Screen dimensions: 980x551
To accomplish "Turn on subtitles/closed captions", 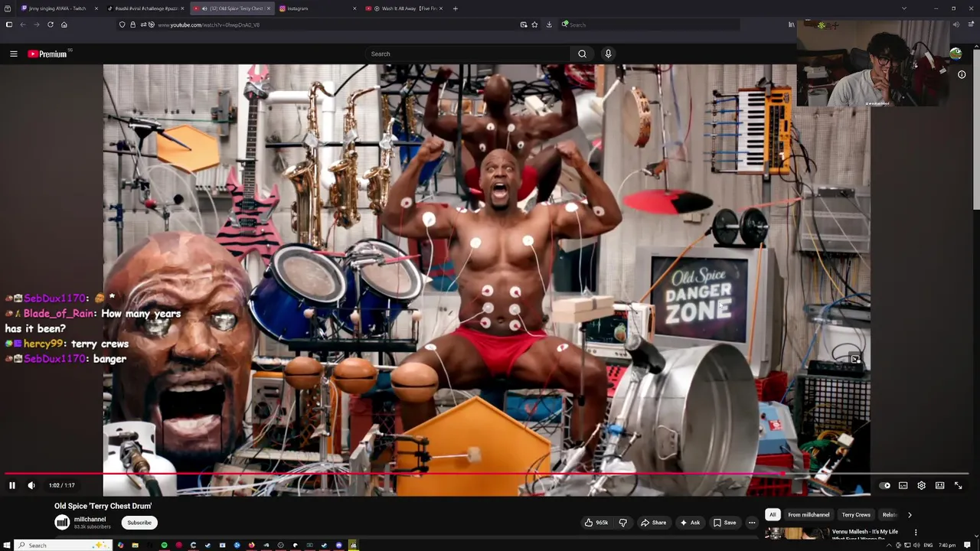I will (903, 485).
